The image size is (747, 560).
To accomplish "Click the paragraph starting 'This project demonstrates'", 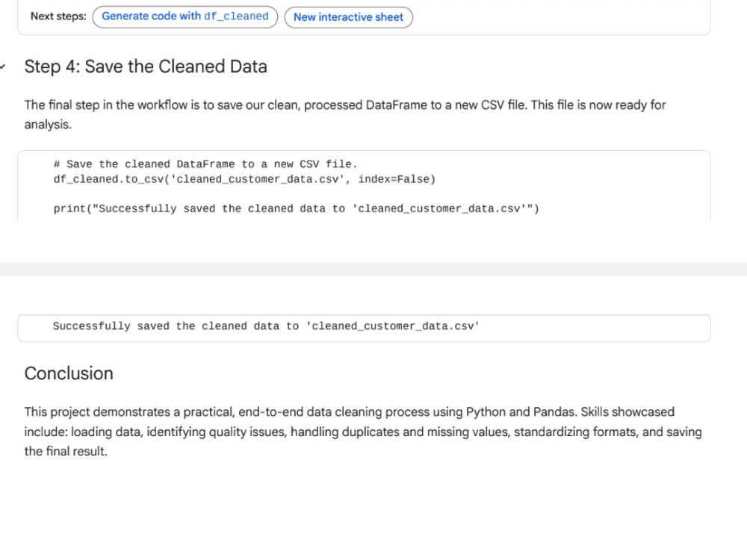I will click(x=363, y=432).
